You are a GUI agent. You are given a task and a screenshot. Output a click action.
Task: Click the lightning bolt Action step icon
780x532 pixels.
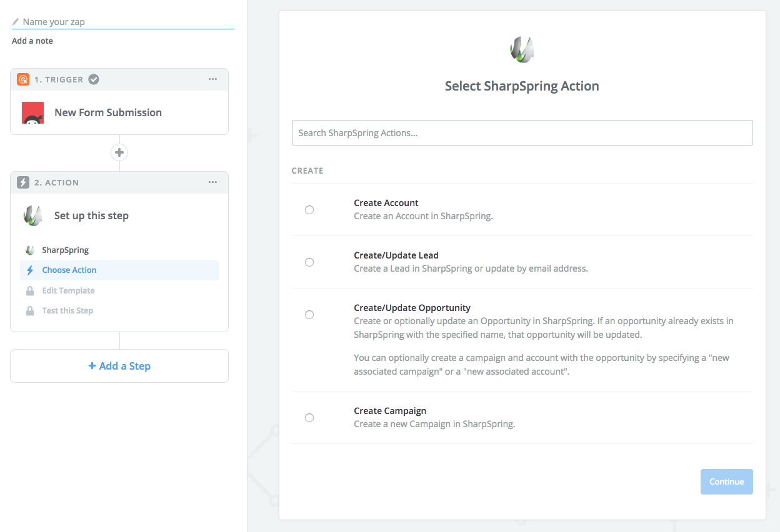(x=23, y=182)
